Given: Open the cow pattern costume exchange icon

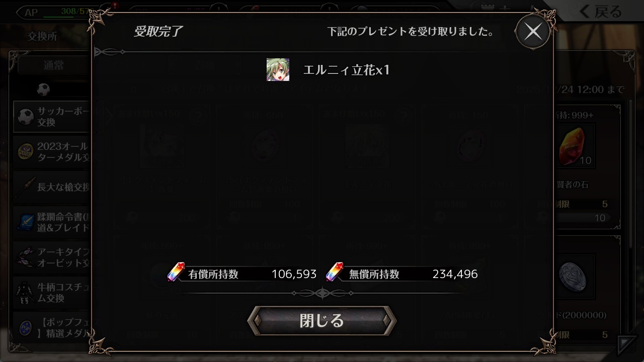Looking at the screenshot, I should (25, 292).
